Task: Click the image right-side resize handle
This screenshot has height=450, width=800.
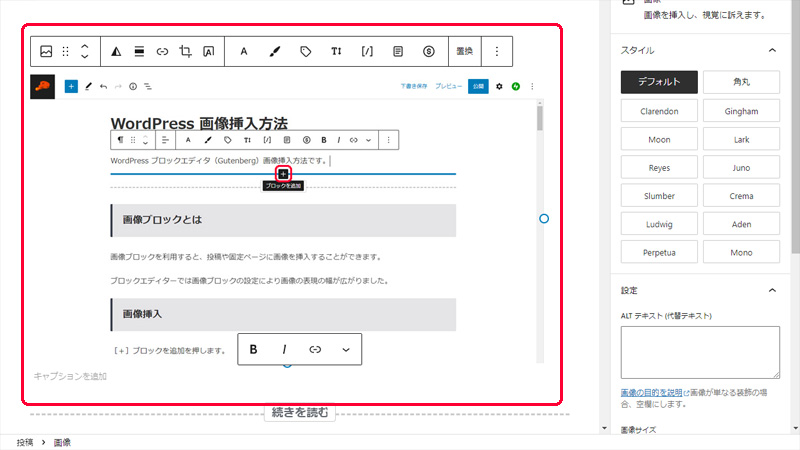Action: pyautogui.click(x=544, y=218)
